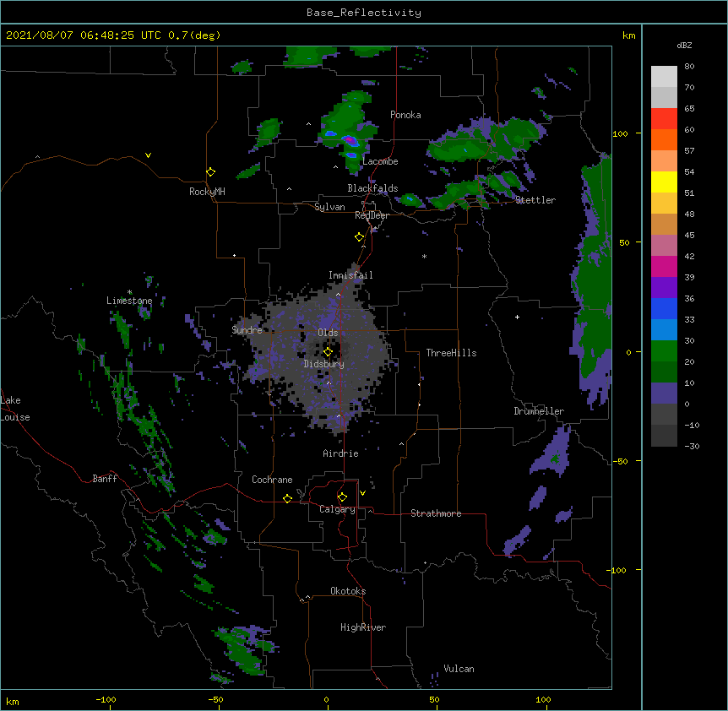Click the -100 tick label on bottom axis
The width and height of the screenshot is (728, 711).
[x=106, y=699]
